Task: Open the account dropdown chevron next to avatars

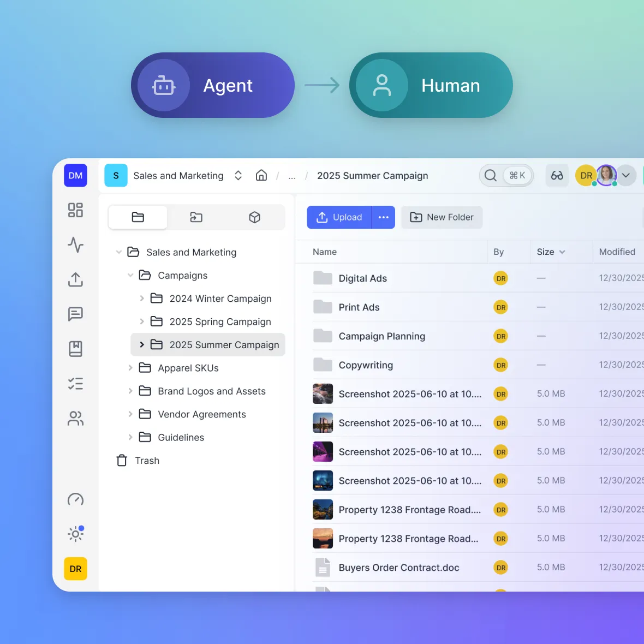Action: coord(626,175)
